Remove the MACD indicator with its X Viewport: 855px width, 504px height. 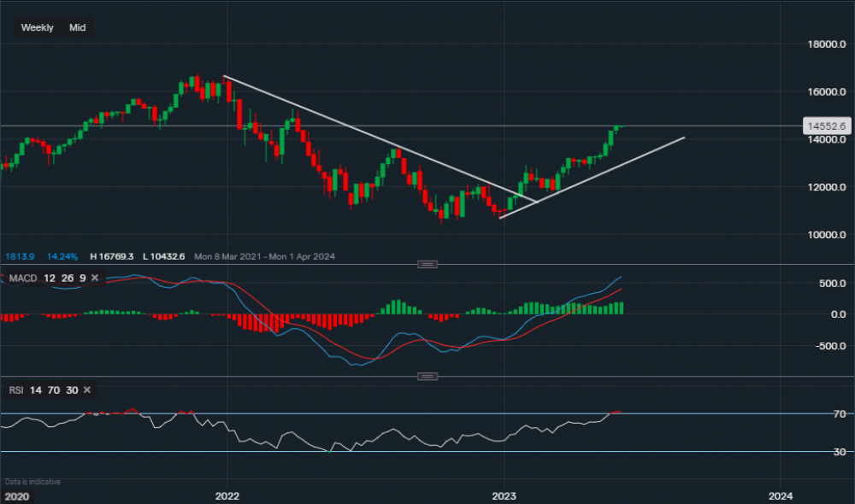click(x=95, y=278)
